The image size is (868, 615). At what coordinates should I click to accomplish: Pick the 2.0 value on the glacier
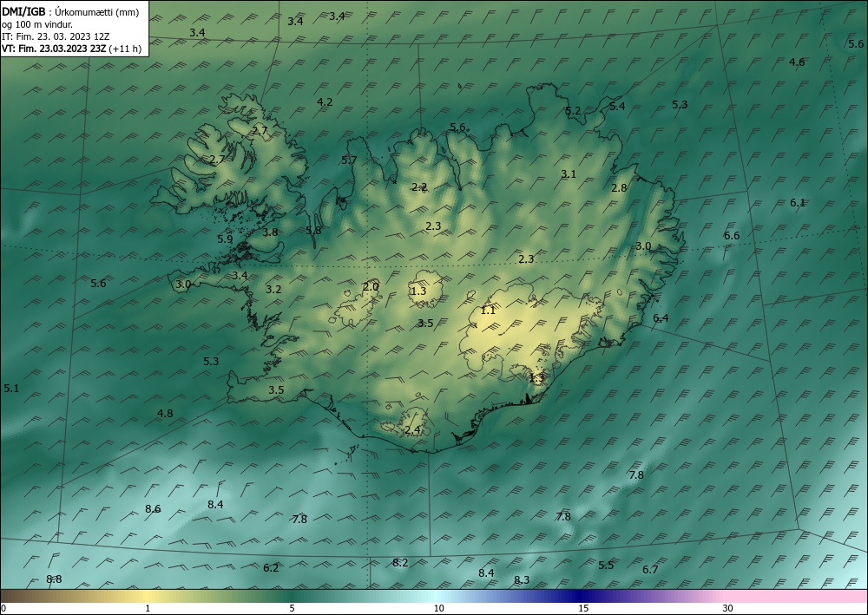[x=371, y=286]
